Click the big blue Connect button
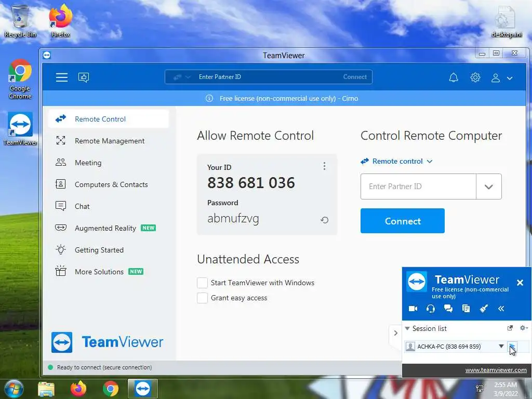532x399 pixels. [x=403, y=221]
